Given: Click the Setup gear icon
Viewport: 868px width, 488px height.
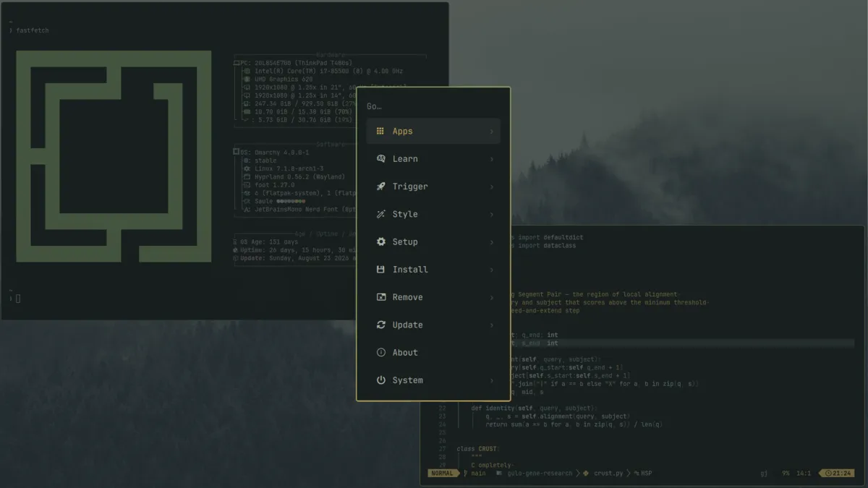Looking at the screenshot, I should click(380, 241).
